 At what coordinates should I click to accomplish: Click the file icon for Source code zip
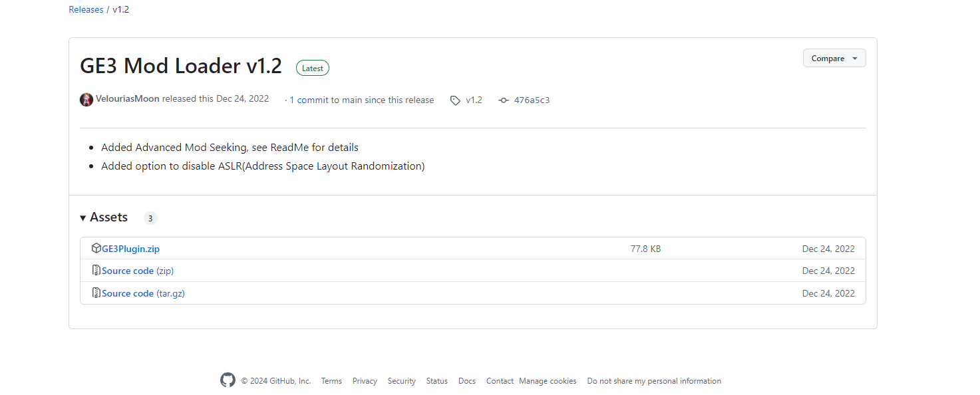click(96, 271)
